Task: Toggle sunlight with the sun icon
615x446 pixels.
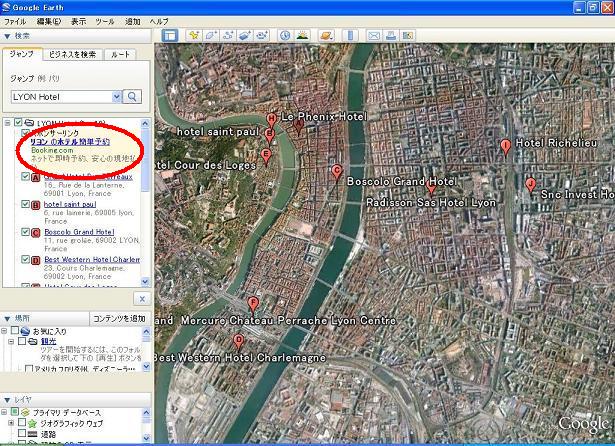Action: [x=302, y=36]
